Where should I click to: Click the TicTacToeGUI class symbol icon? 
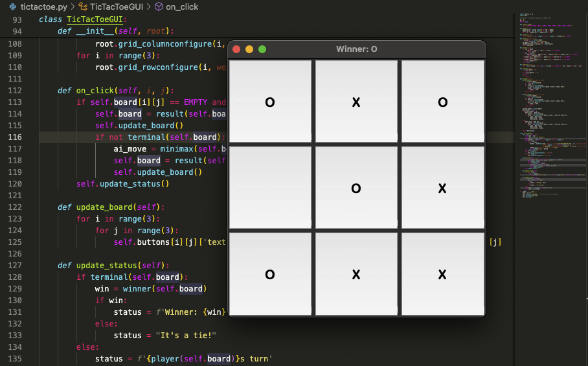[82, 6]
